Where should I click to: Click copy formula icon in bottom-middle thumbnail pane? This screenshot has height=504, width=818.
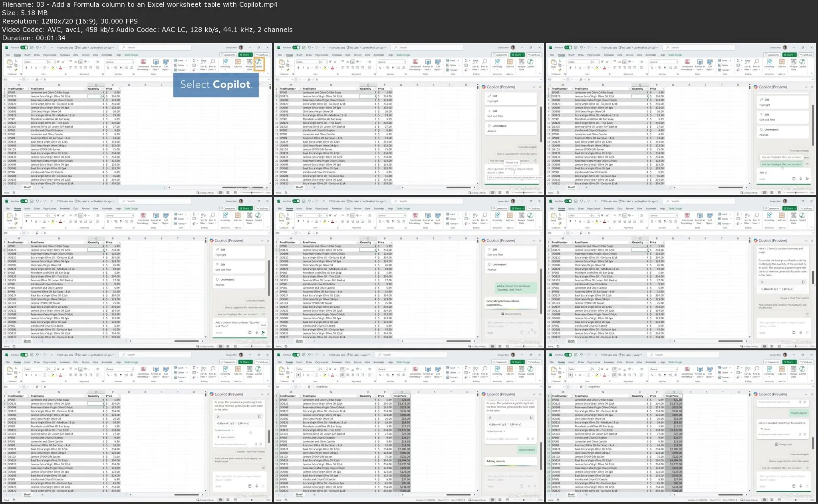tap(531, 417)
